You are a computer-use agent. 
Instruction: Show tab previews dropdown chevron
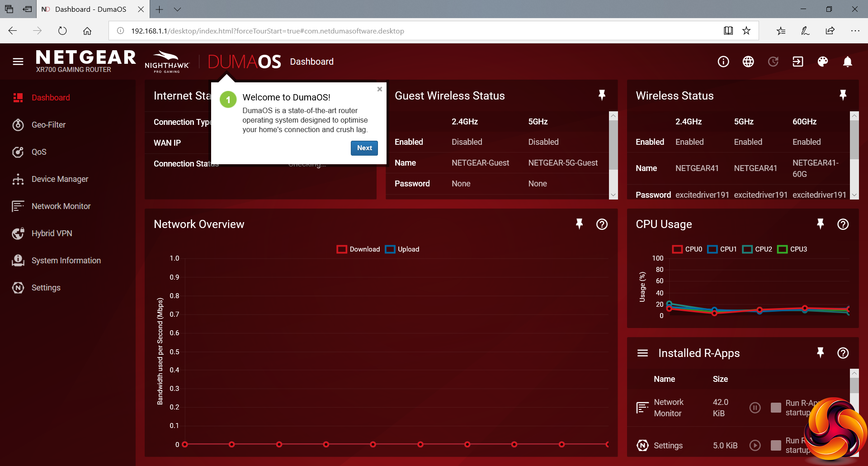click(x=177, y=9)
